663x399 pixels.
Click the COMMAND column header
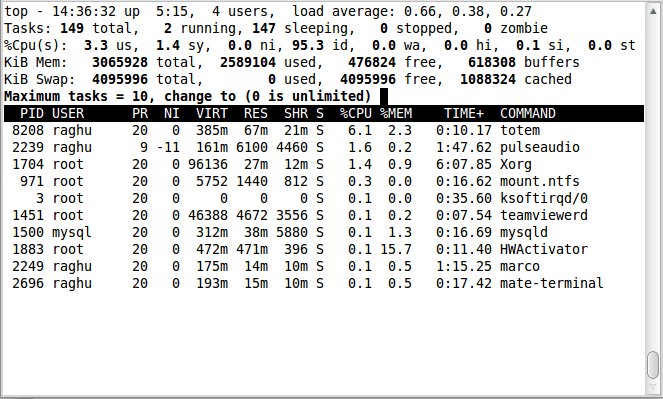tap(528, 113)
